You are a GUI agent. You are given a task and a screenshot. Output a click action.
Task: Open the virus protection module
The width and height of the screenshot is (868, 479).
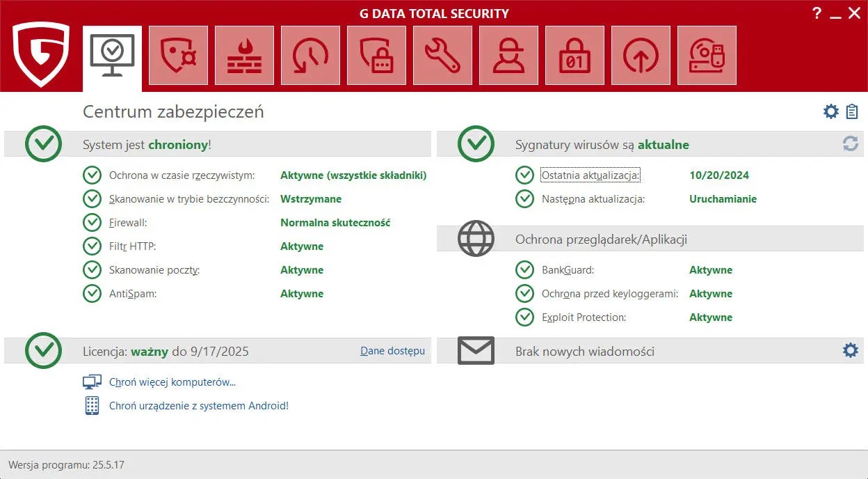coord(178,56)
